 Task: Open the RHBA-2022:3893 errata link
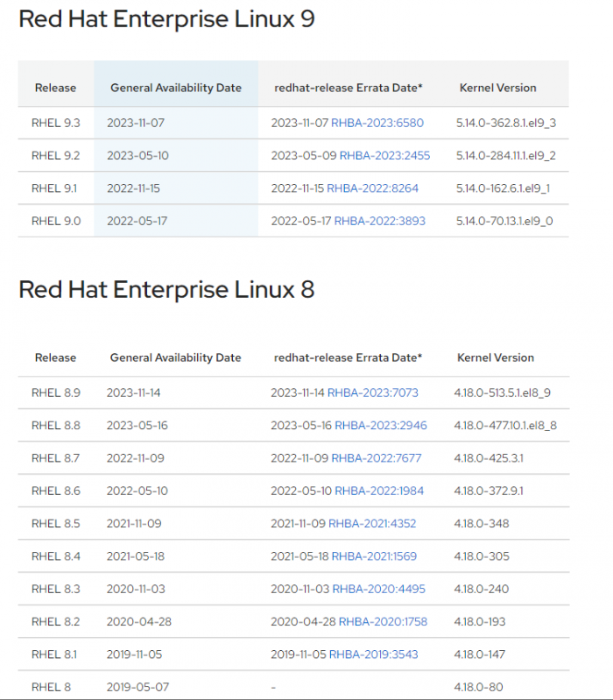(x=380, y=221)
